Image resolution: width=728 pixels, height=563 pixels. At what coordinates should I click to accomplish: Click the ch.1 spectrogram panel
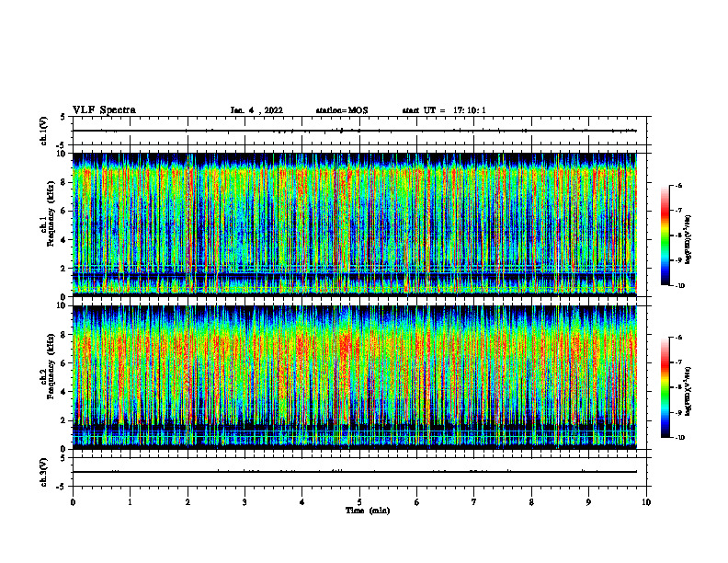click(x=355, y=224)
